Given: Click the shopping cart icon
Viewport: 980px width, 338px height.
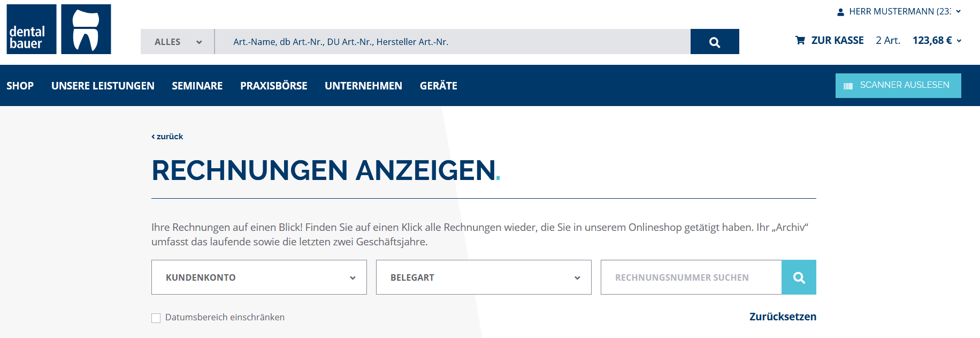Looking at the screenshot, I should tap(800, 40).
